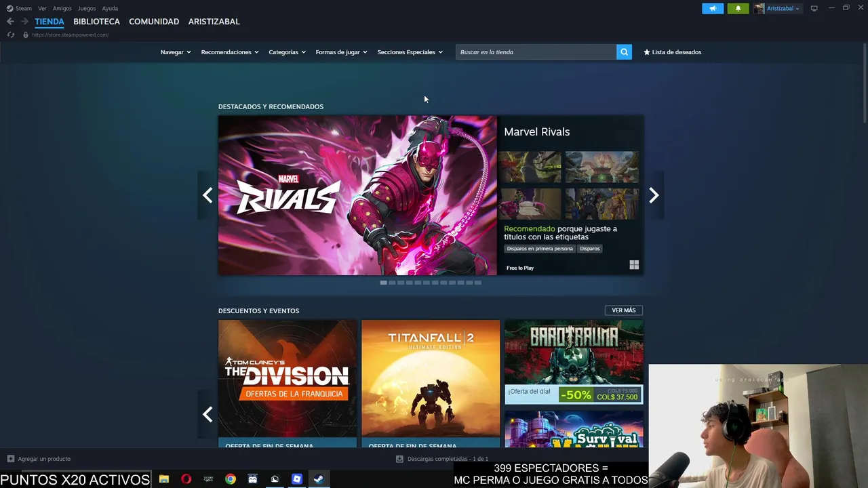Go back with the navigation arrow
The width and height of the screenshot is (868, 488).
pyautogui.click(x=10, y=22)
